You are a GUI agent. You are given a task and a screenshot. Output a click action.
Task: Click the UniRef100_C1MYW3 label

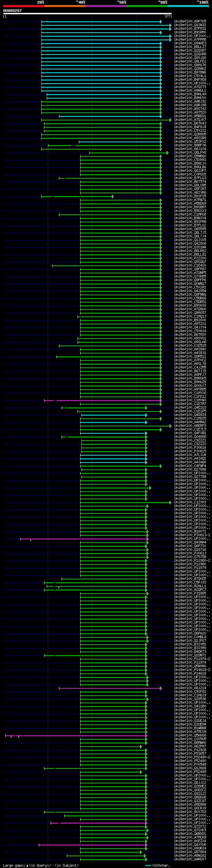coord(190,400)
